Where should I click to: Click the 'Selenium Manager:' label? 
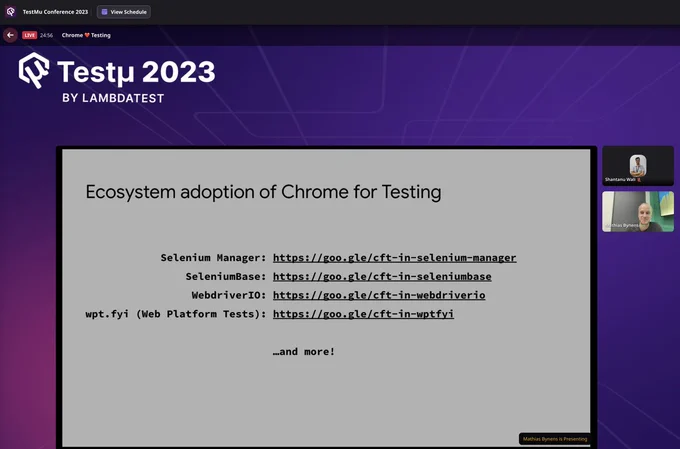(x=213, y=258)
